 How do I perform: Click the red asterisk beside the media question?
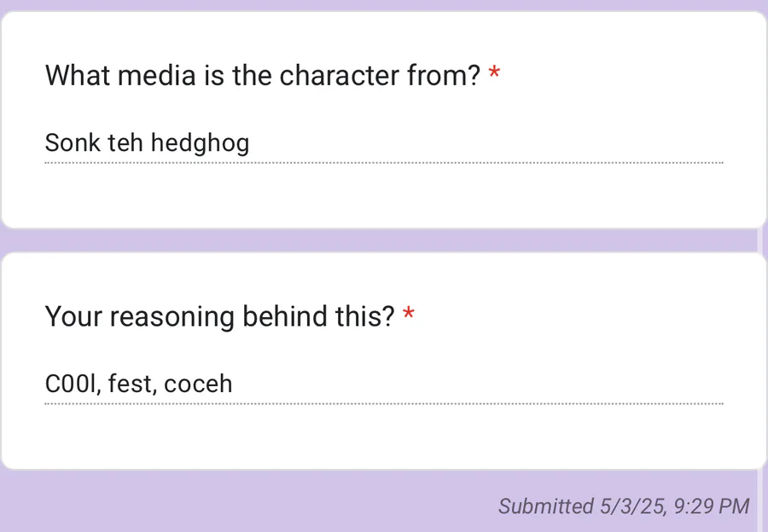click(494, 75)
